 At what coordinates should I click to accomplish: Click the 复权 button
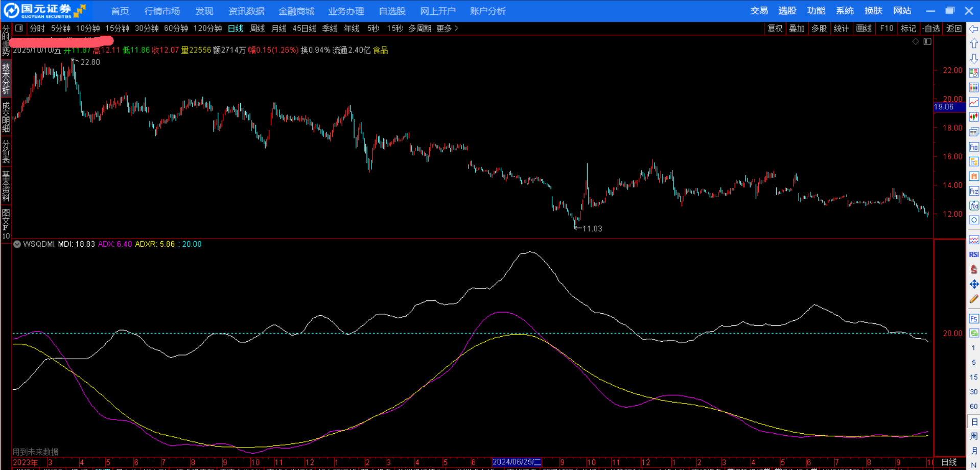(x=775, y=29)
